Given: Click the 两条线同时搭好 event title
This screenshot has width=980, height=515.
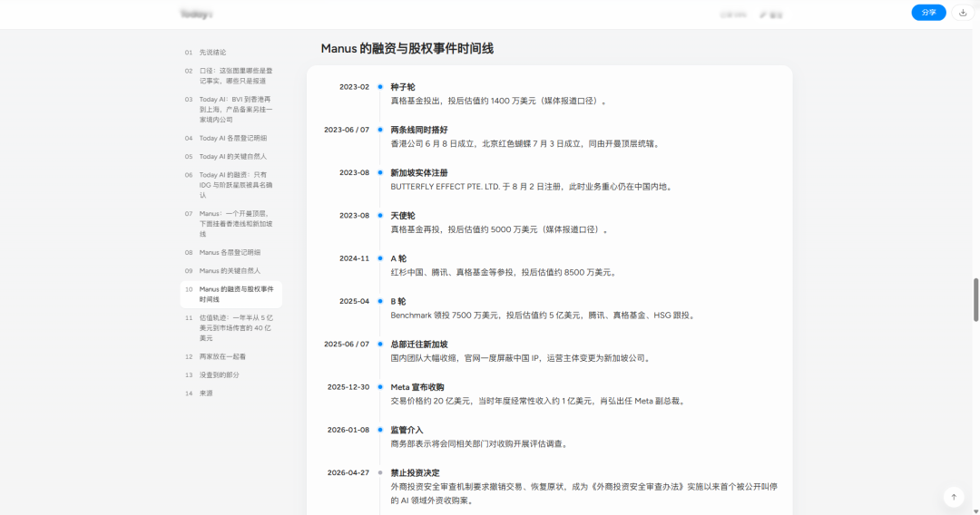Looking at the screenshot, I should [x=418, y=130].
